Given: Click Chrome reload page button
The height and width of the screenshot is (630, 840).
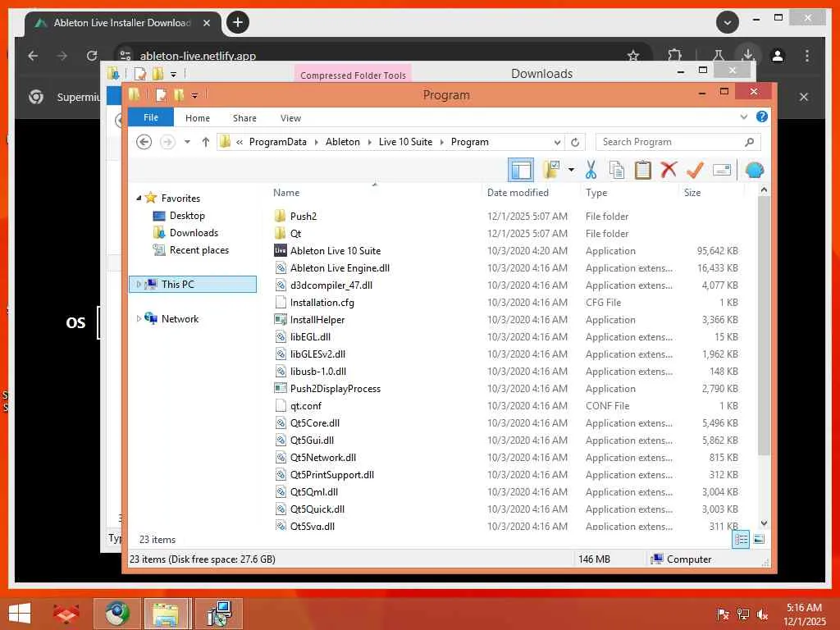Looking at the screenshot, I should pyautogui.click(x=92, y=56).
